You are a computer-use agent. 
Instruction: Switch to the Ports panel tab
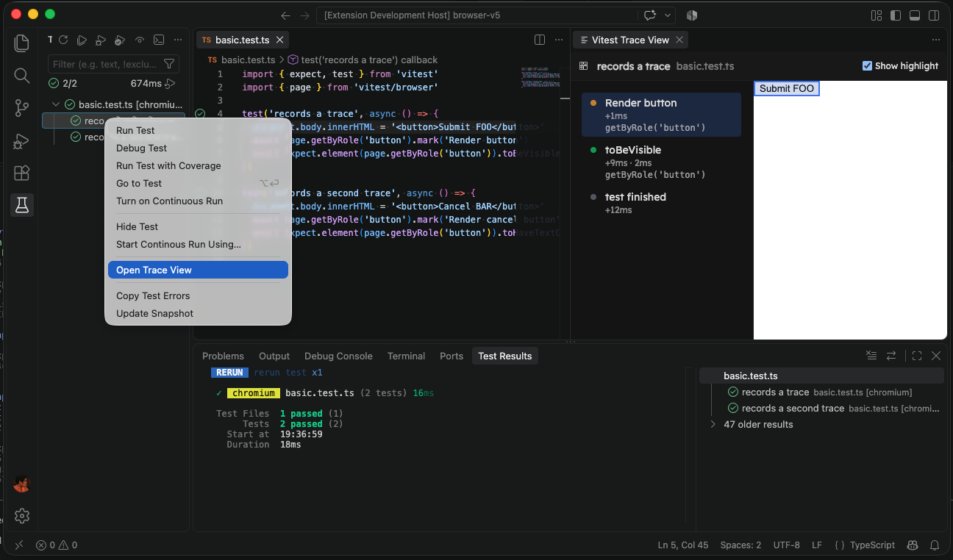point(451,356)
